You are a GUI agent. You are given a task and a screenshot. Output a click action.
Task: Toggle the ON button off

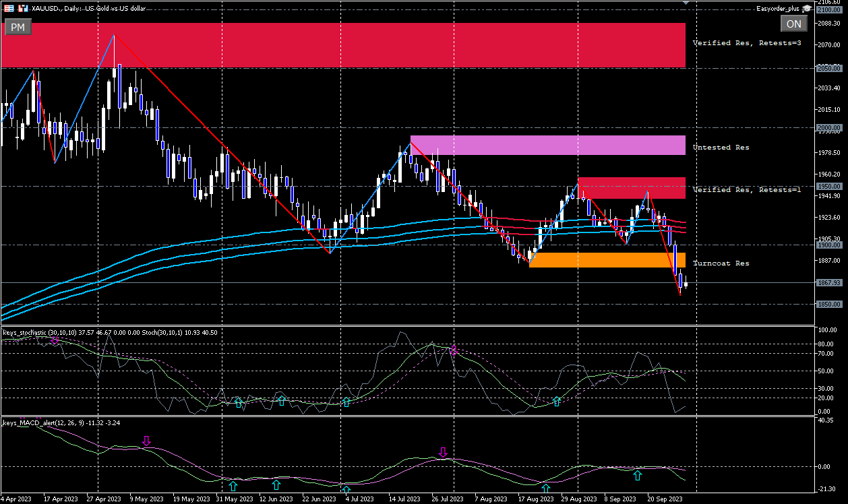[x=793, y=24]
